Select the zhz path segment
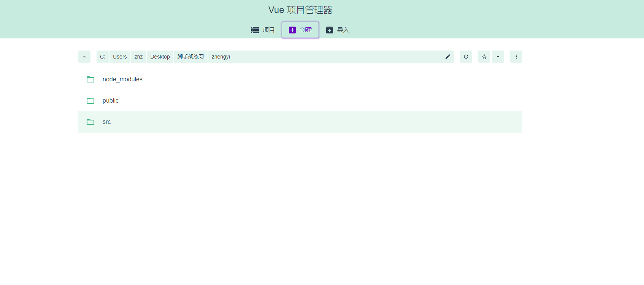Image resolution: width=644 pixels, height=285 pixels. pos(138,57)
